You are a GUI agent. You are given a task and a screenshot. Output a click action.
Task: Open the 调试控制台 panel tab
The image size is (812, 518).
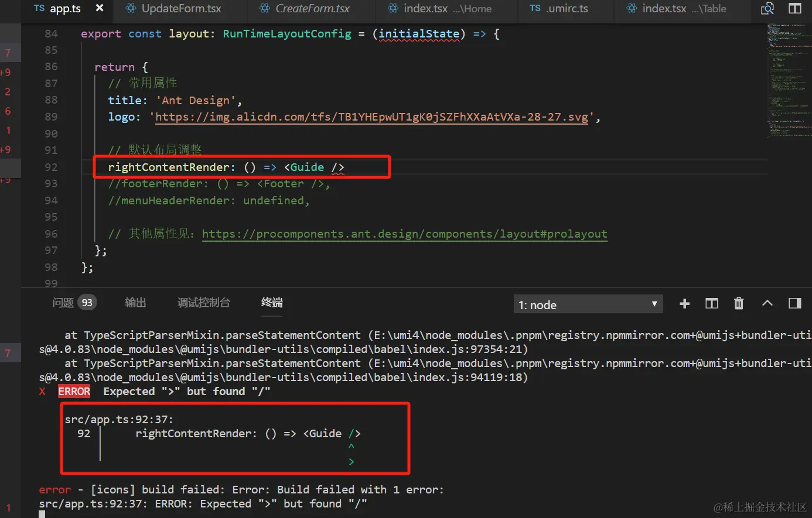(x=204, y=303)
